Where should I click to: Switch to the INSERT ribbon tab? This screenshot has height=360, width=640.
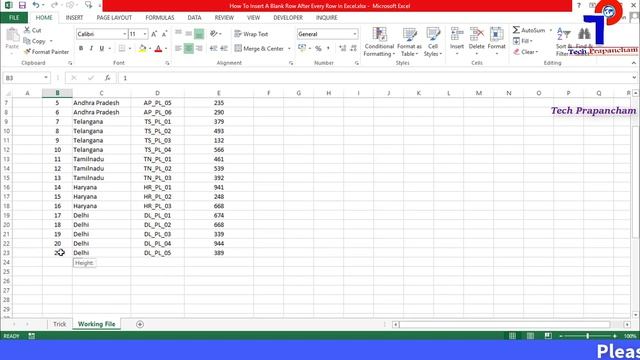tap(74, 18)
